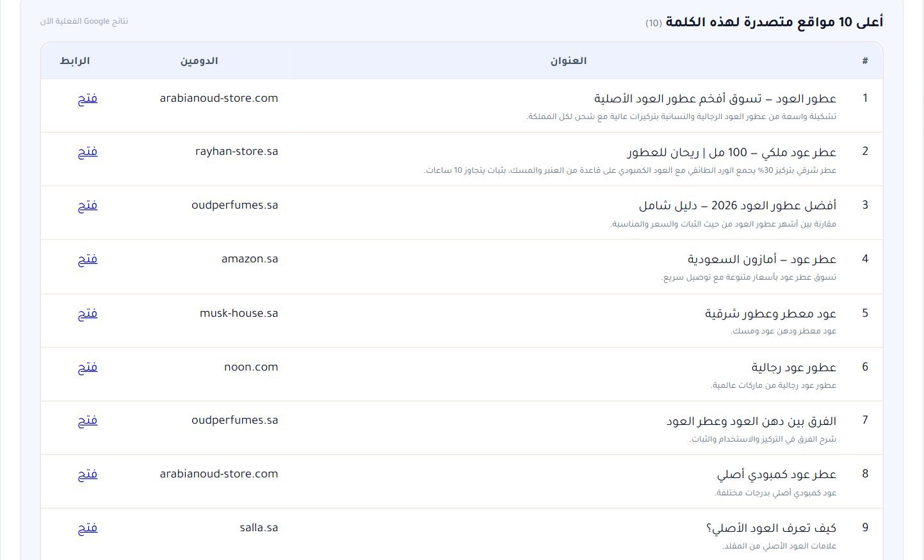Click description علامات العود الأصلي من المقلد
The image size is (924, 560).
tap(779, 546)
